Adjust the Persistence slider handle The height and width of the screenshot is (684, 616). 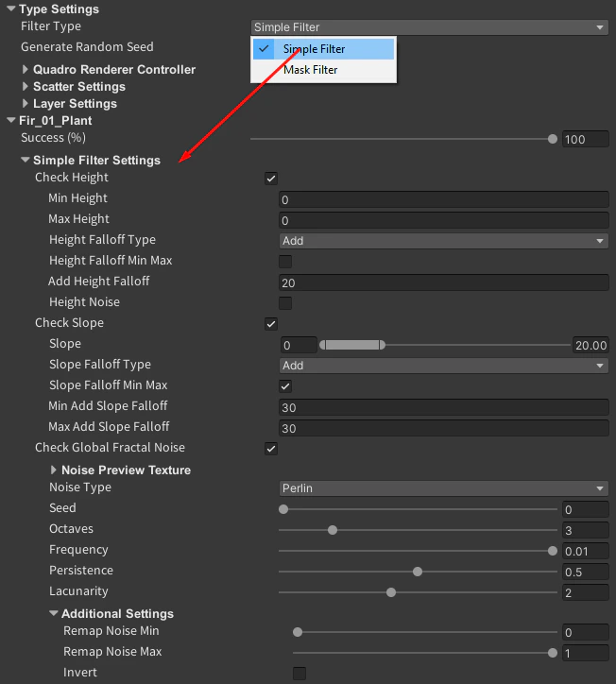pos(418,572)
